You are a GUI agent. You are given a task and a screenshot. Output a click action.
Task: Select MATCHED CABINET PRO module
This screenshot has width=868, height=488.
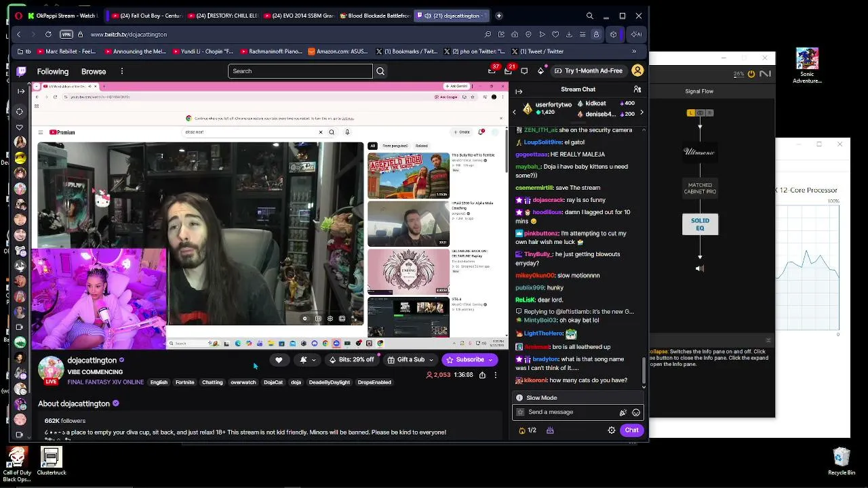[x=700, y=188]
